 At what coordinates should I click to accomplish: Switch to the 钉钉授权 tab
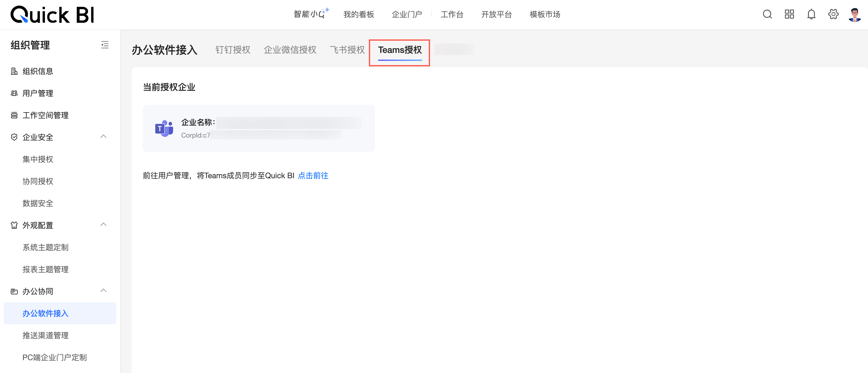pos(233,50)
